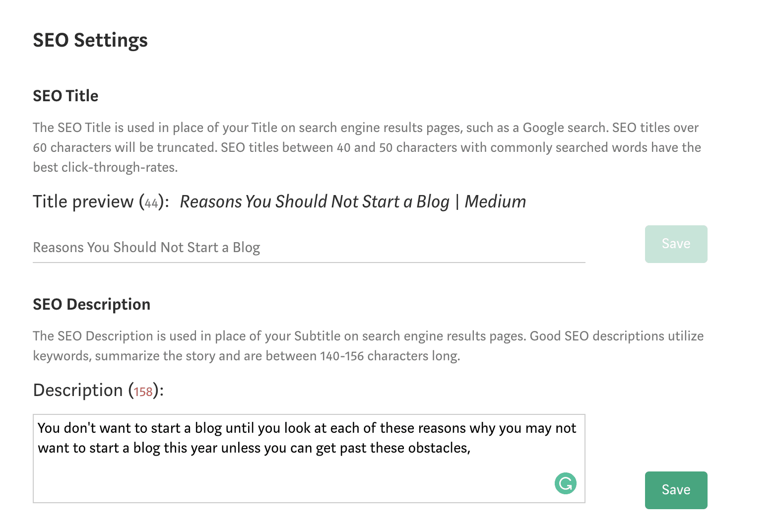Click the italic title preview text

pos(353,201)
